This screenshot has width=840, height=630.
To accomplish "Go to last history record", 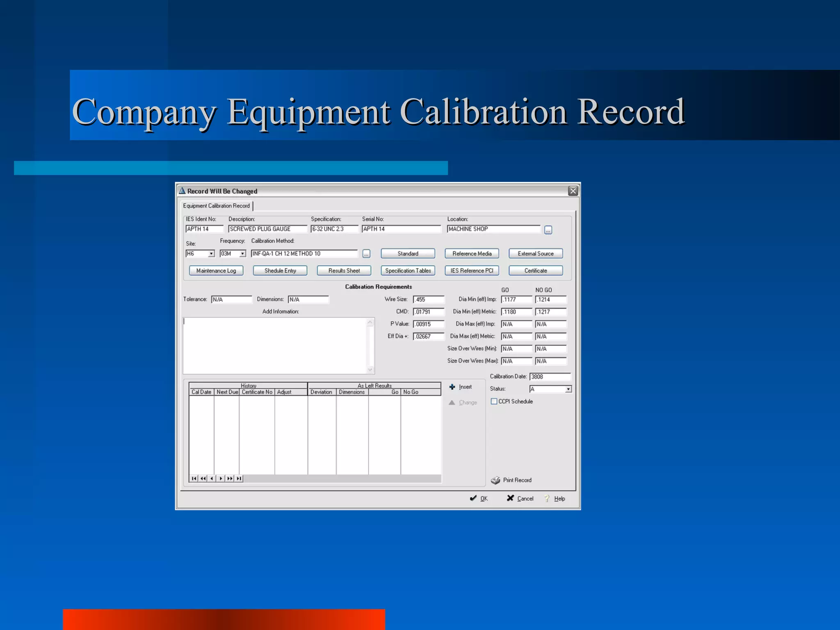I will tap(239, 478).
